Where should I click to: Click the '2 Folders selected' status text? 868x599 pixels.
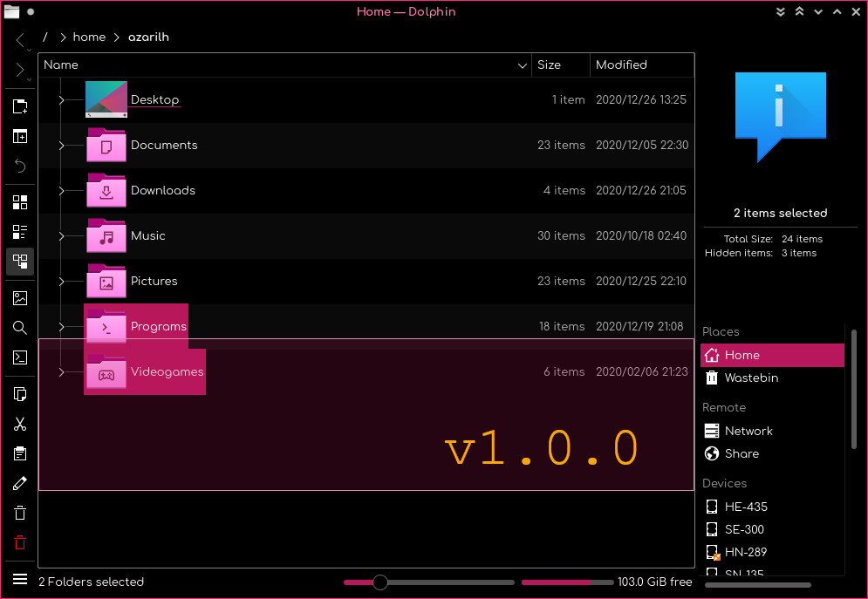(x=92, y=582)
